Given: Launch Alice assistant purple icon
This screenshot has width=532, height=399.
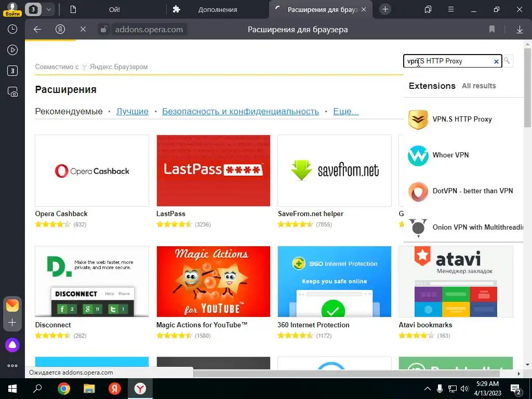Looking at the screenshot, I should pos(12,345).
